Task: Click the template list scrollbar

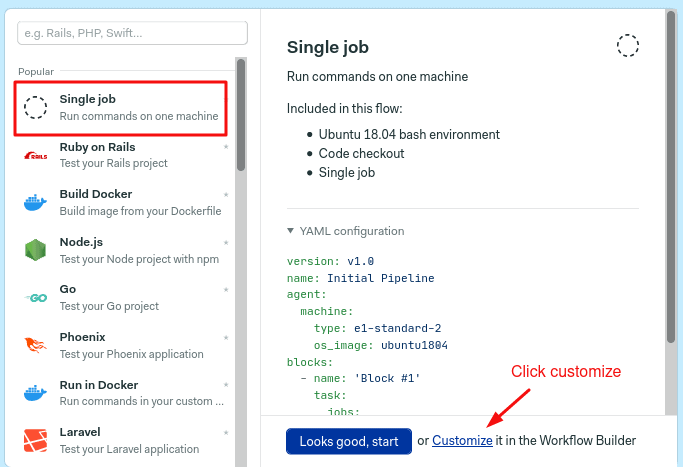Action: click(x=240, y=115)
